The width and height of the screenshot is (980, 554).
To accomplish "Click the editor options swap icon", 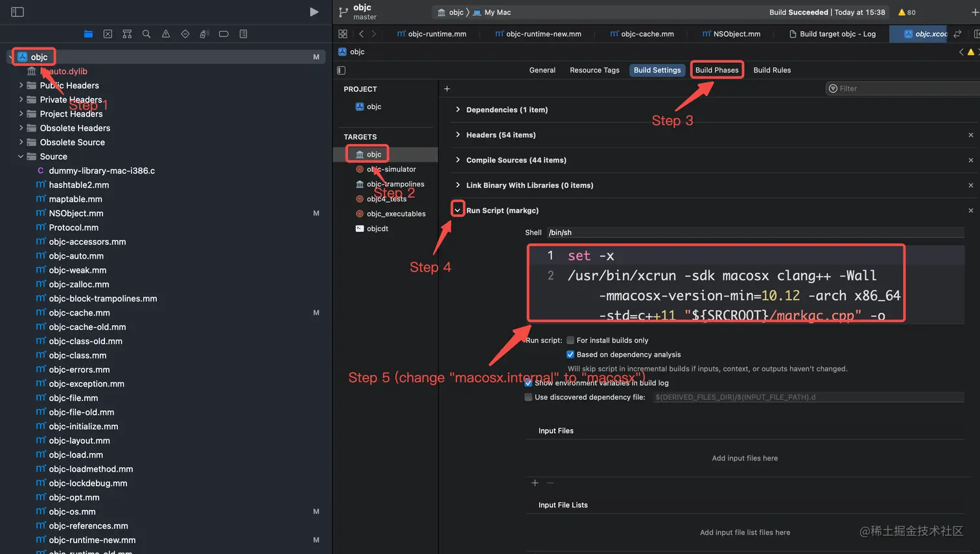I will (957, 34).
